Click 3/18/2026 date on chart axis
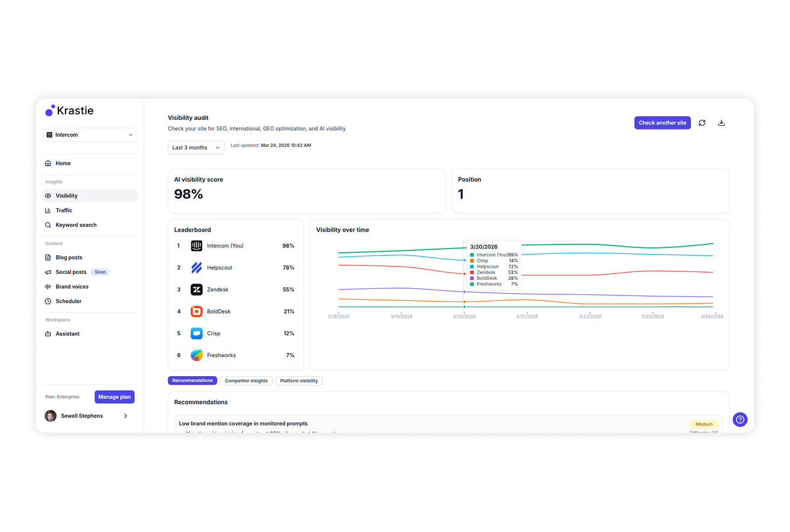The image size is (790, 532). 338,317
